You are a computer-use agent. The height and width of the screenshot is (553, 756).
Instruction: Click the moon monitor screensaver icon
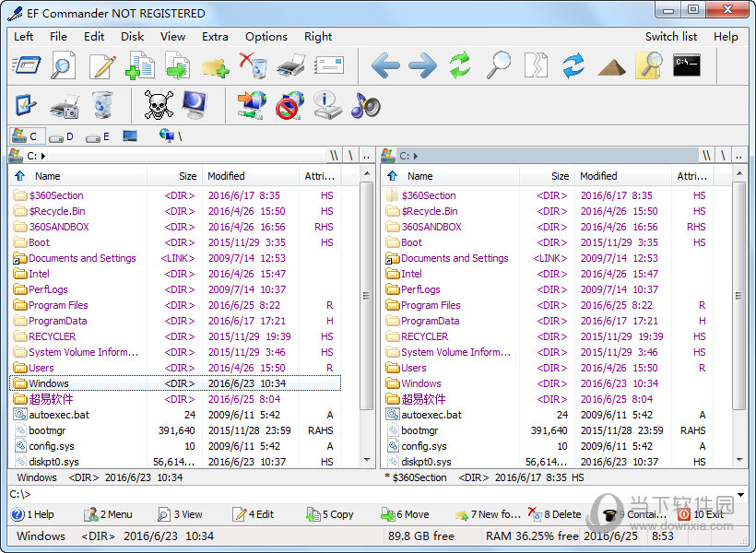[x=195, y=105]
